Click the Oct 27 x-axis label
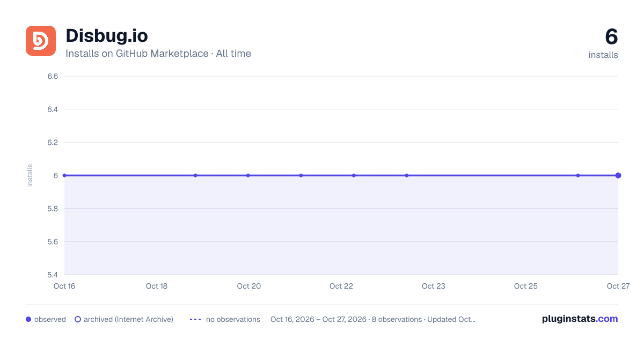The image size is (644, 338). 618,286
